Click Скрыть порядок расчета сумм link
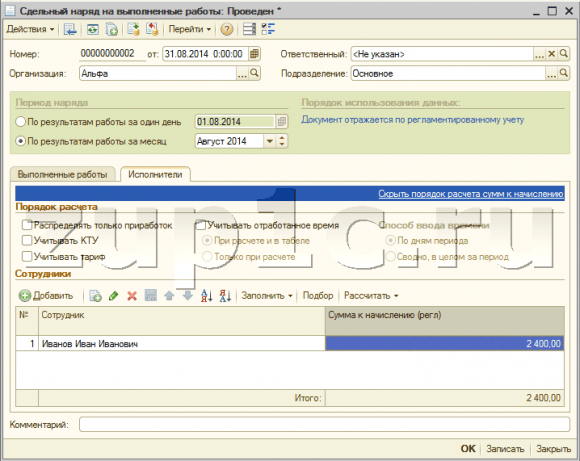 pyautogui.click(x=471, y=194)
